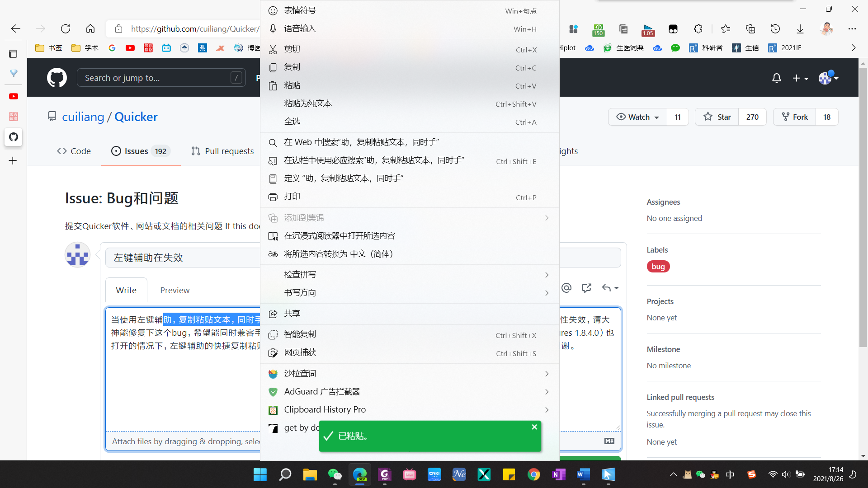This screenshot has height=488, width=868.
Task: Add a new sidebar item with plus icon
Action: click(x=13, y=160)
